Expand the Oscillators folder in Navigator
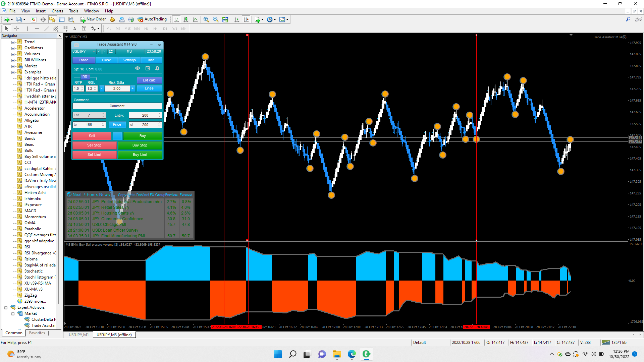The height and width of the screenshot is (362, 644). 13,48
